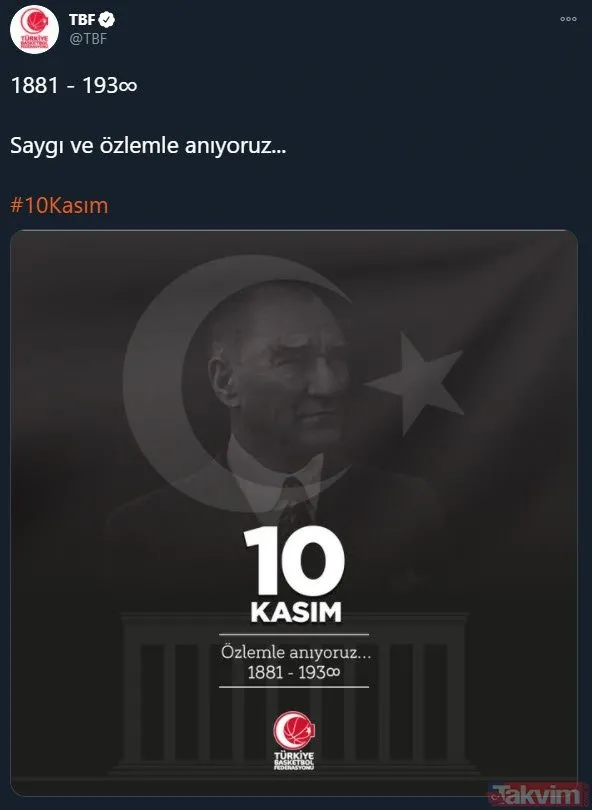Click the '1881 - 193∞' dates inside the image

click(294, 673)
